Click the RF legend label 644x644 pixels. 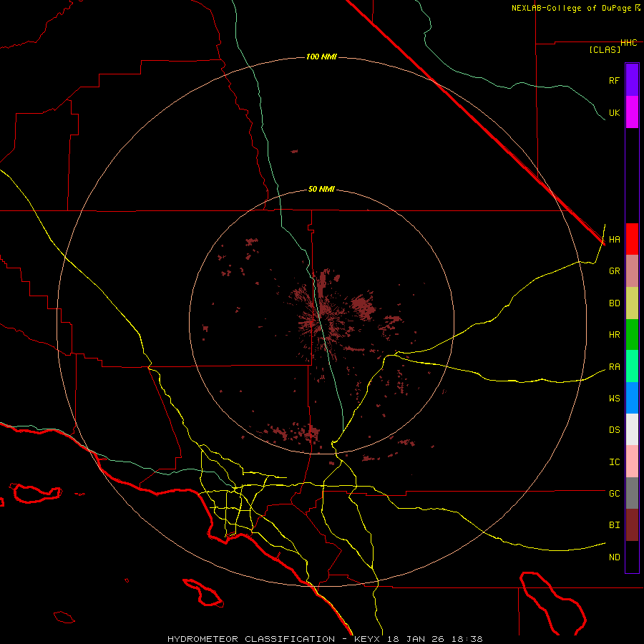click(x=614, y=80)
